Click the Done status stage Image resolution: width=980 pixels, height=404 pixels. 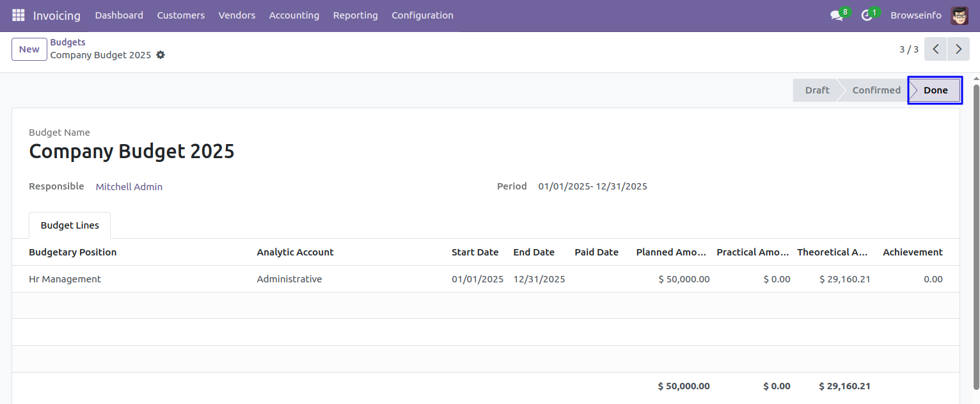point(935,90)
